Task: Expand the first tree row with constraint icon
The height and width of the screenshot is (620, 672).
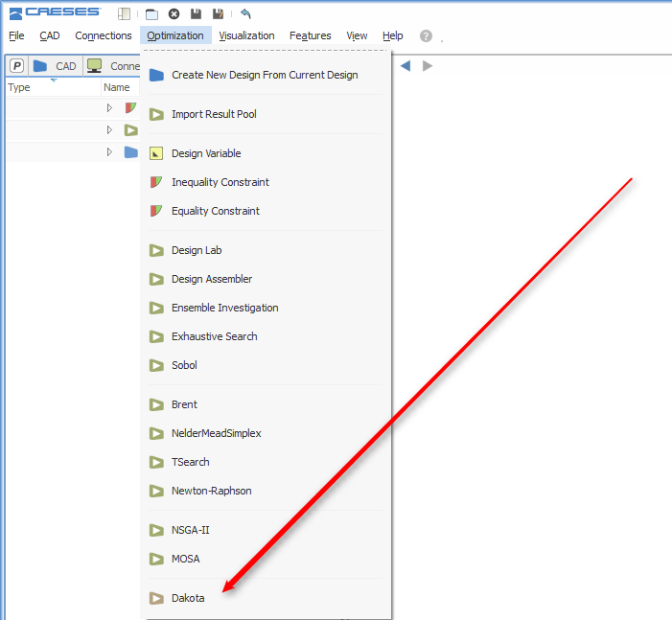Action: coord(109,107)
